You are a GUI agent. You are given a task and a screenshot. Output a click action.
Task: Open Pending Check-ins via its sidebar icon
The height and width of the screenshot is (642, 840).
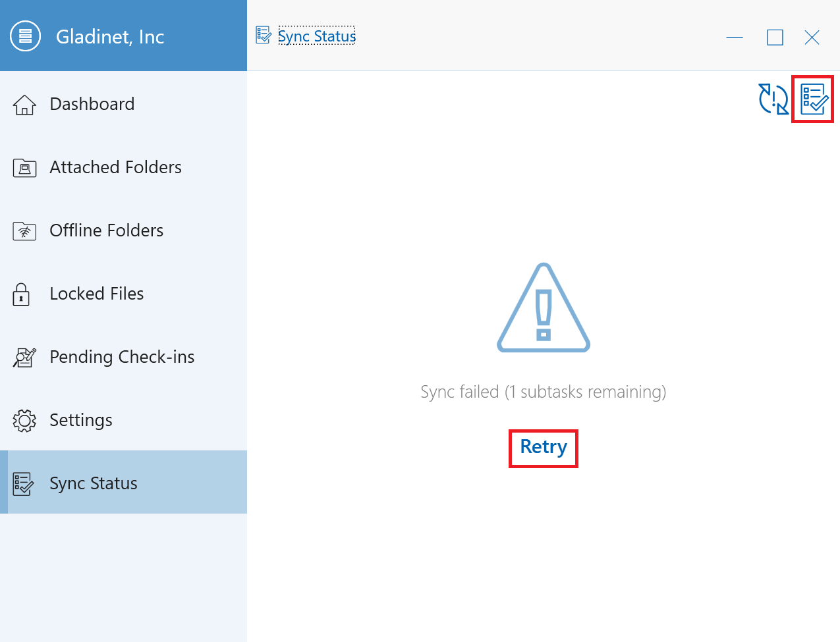click(x=24, y=358)
